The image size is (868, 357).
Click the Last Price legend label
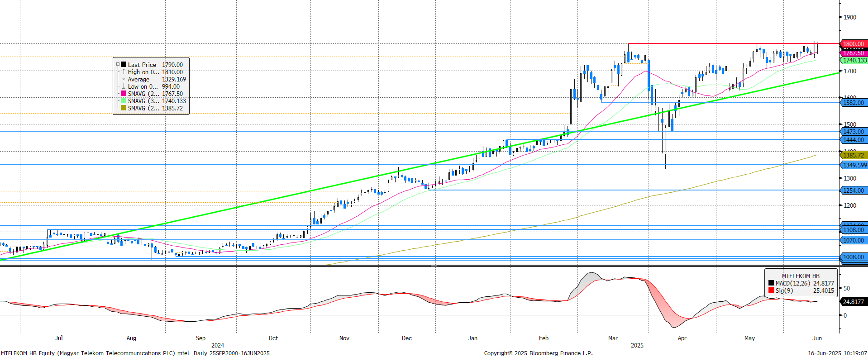[142, 65]
